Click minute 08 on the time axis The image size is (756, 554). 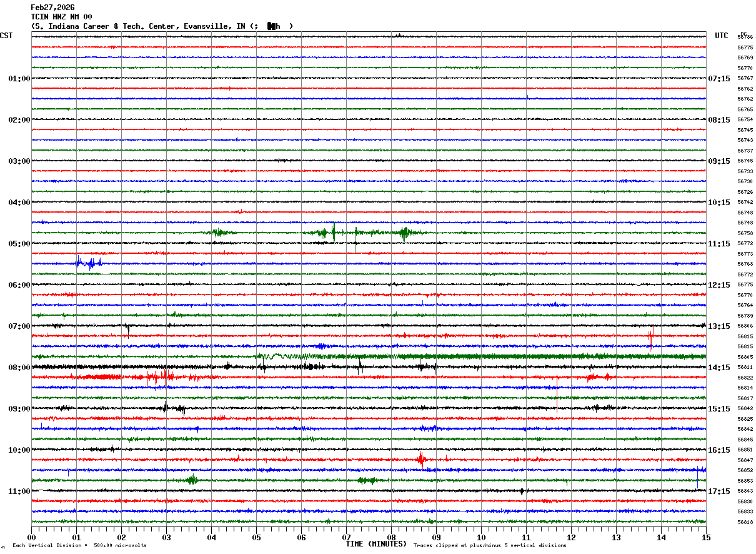[391, 537]
